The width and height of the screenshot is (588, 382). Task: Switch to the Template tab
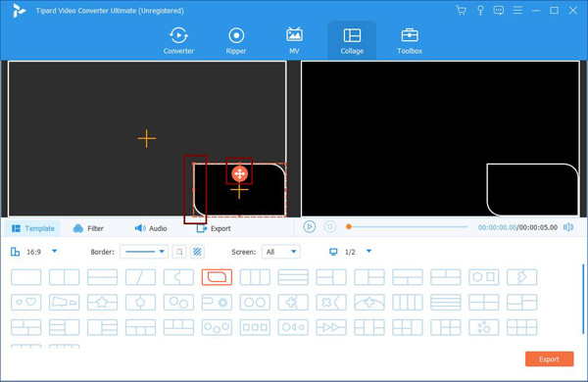tap(33, 228)
